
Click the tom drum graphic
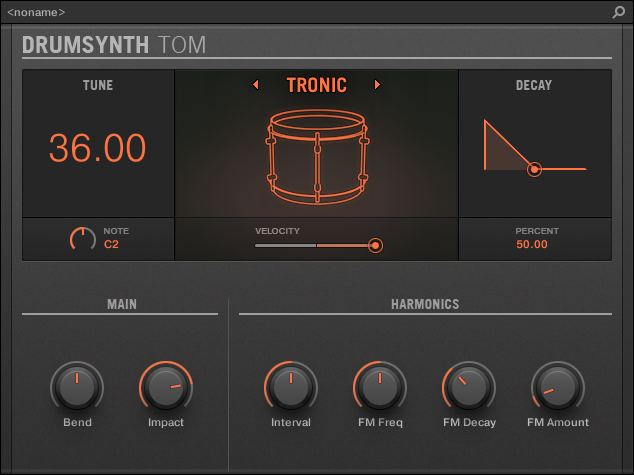(316, 153)
